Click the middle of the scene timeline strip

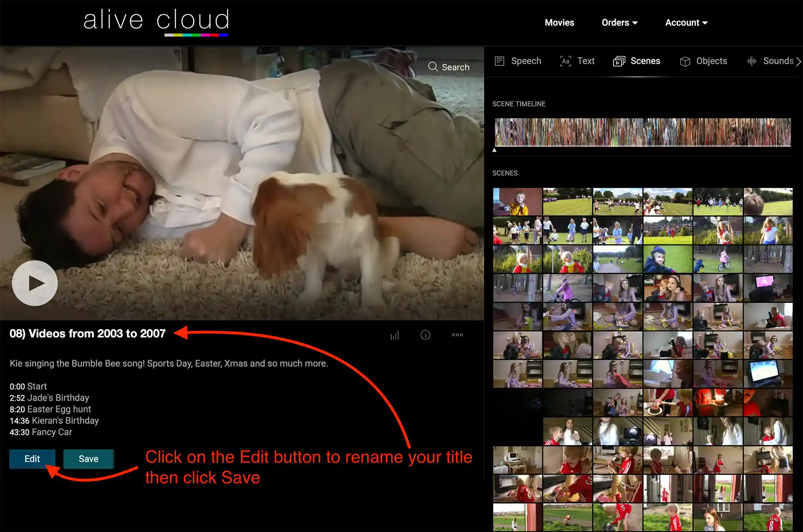[643, 132]
